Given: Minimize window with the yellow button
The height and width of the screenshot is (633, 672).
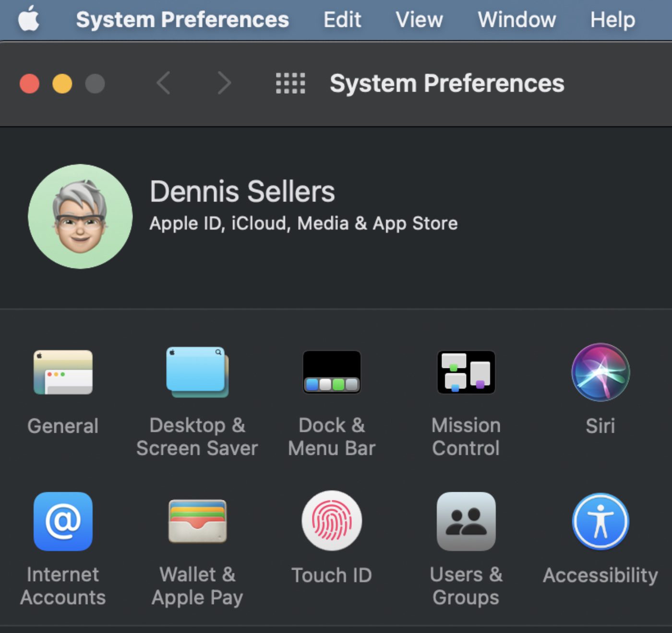Looking at the screenshot, I should pyautogui.click(x=62, y=84).
